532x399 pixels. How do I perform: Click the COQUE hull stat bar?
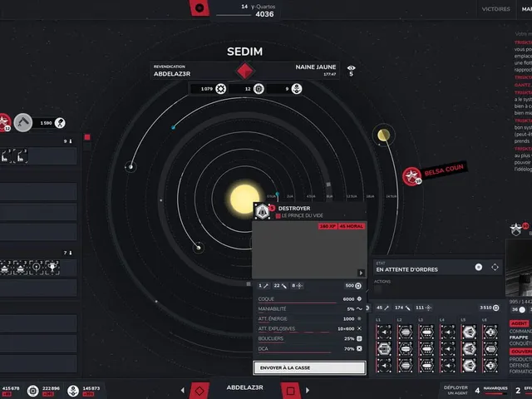tap(309, 299)
